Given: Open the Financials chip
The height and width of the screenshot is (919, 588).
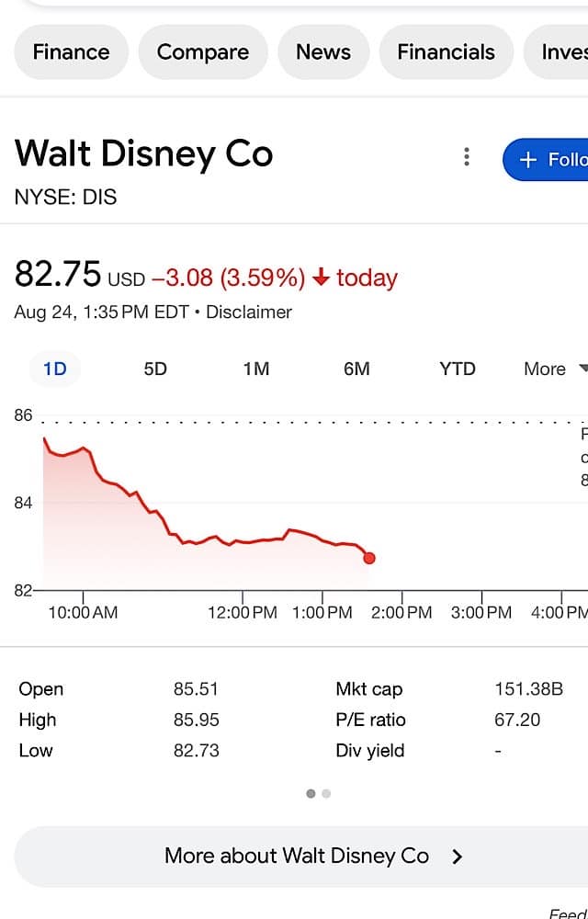Looking at the screenshot, I should coord(446,52).
